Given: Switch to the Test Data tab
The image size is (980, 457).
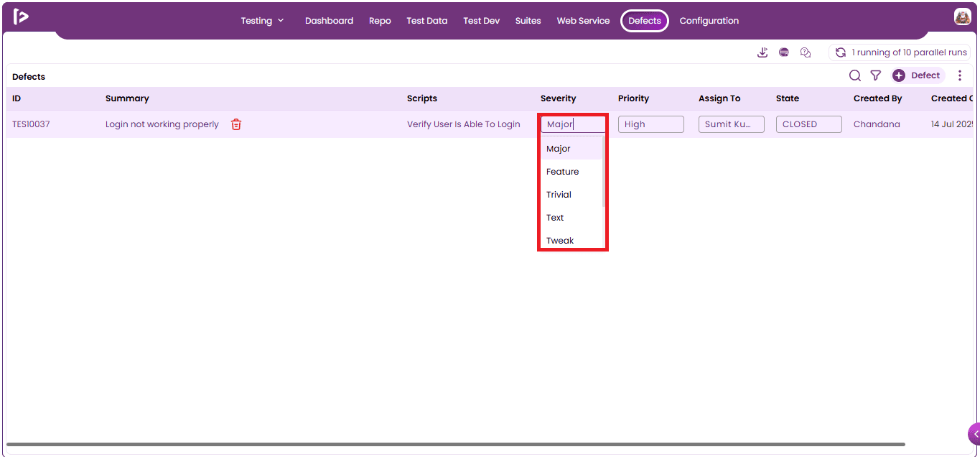Looking at the screenshot, I should click(x=426, y=21).
